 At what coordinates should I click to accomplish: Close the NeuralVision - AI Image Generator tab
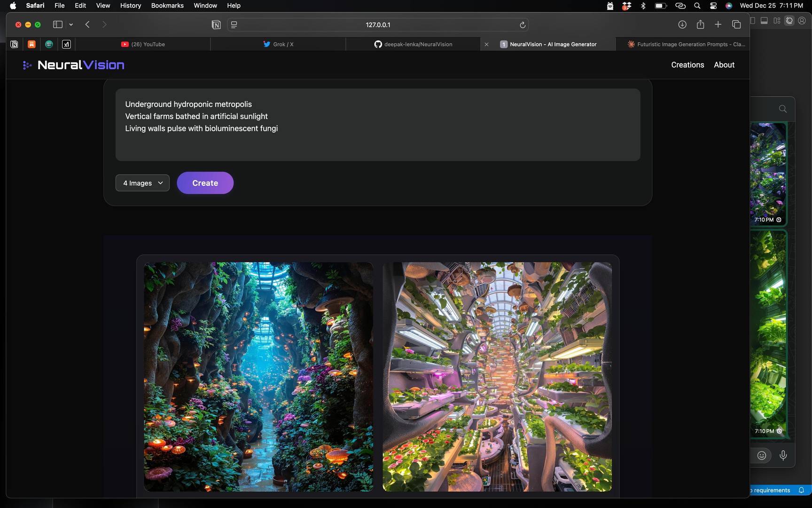[x=486, y=44]
